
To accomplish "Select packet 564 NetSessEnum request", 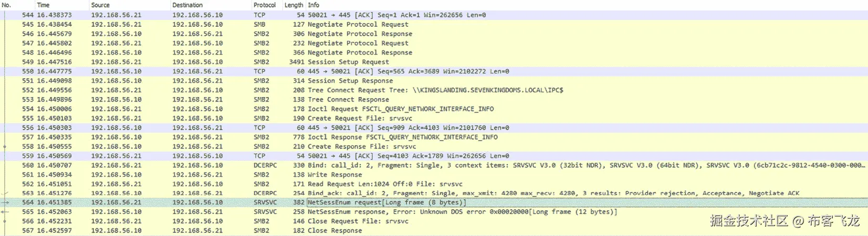I will pos(434,202).
